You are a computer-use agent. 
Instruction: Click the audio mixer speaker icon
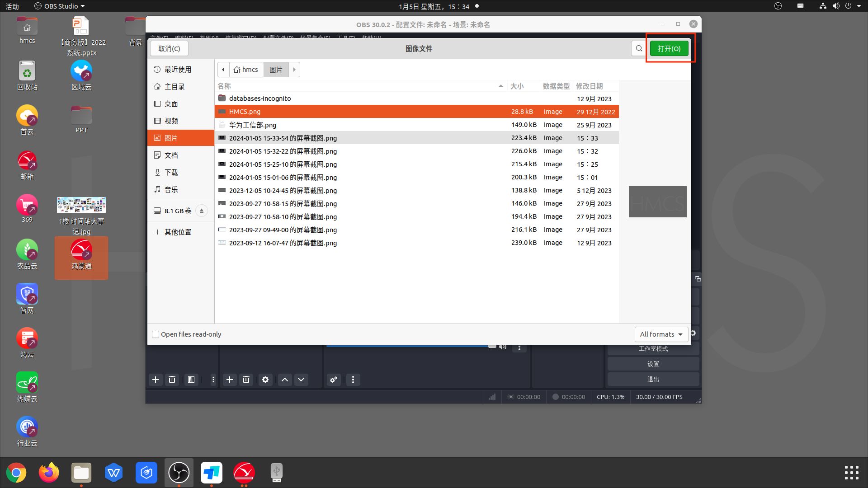pyautogui.click(x=503, y=347)
